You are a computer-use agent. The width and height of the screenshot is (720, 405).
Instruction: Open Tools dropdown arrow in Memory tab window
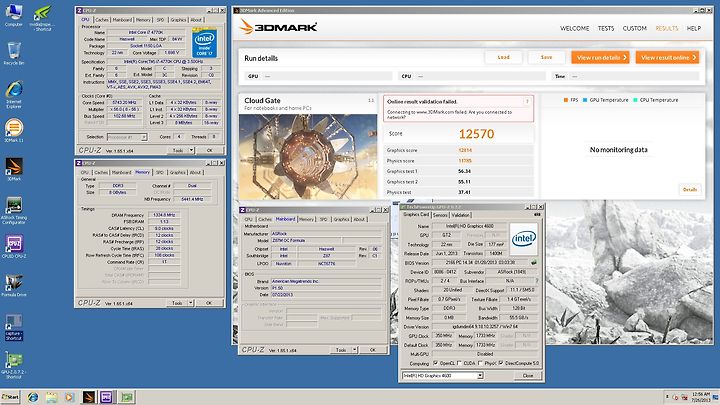pyautogui.click(x=191, y=303)
